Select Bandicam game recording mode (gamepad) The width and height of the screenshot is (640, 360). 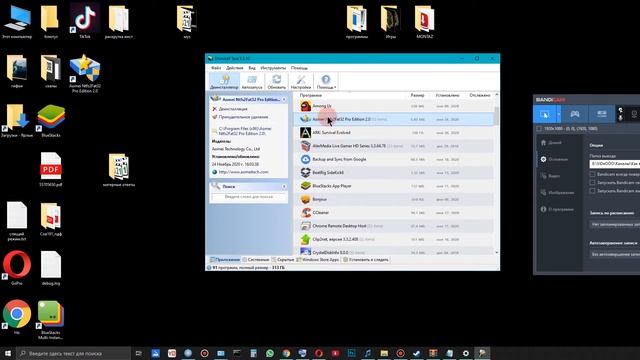tap(575, 114)
